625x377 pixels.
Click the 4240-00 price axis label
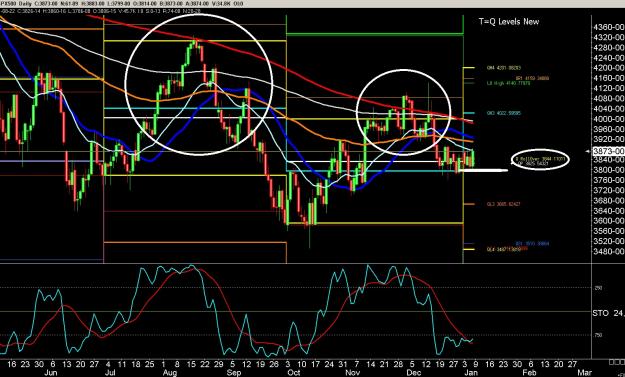pyautogui.click(x=608, y=58)
